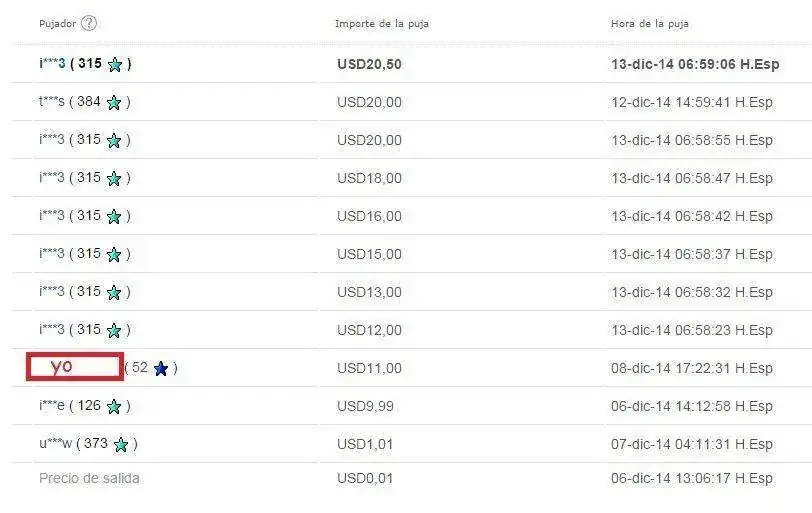The width and height of the screenshot is (812, 513).
Task: Click the "Hora de la puja" column header
Action: (649, 23)
